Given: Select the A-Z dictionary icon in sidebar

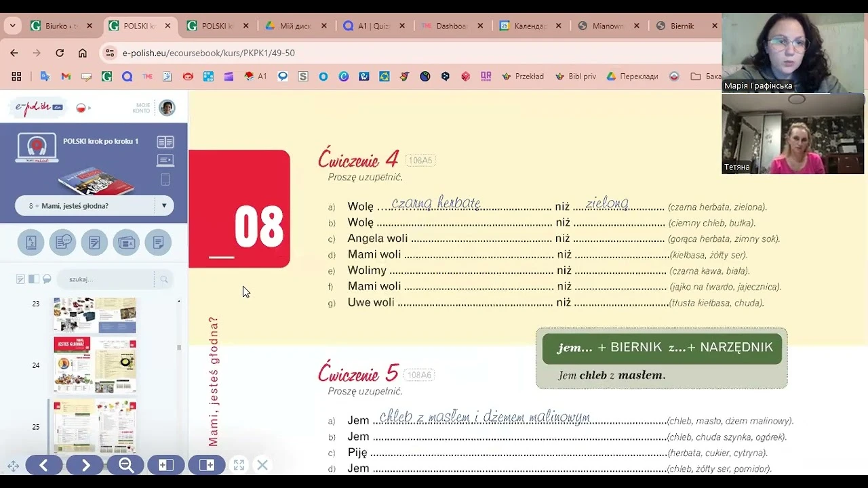Looking at the screenshot, I should tap(31, 242).
